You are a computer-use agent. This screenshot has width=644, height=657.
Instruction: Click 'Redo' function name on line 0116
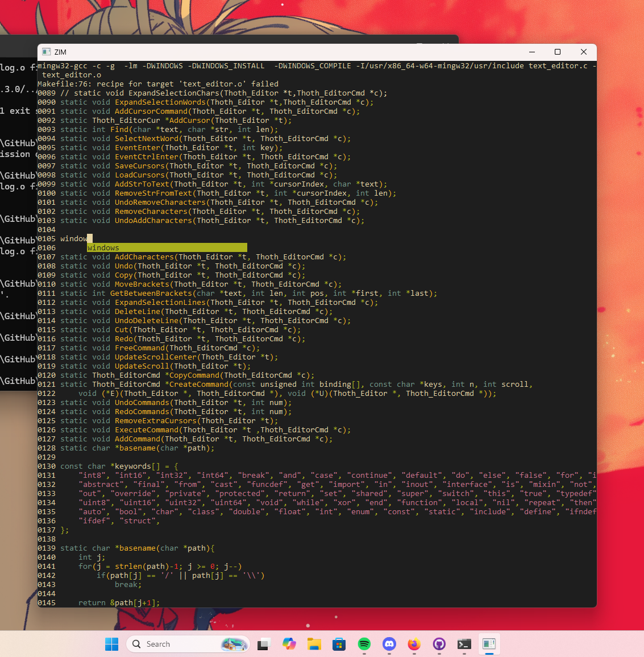tap(124, 339)
